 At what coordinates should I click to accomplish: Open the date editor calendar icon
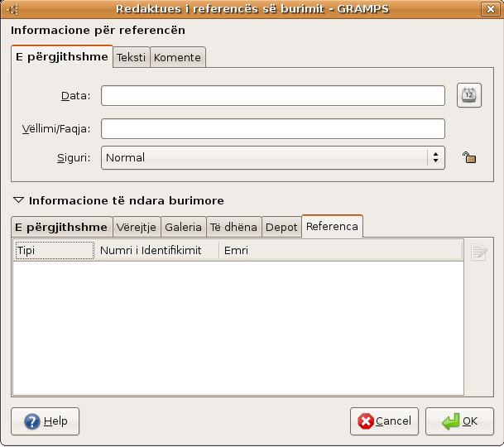pos(469,95)
